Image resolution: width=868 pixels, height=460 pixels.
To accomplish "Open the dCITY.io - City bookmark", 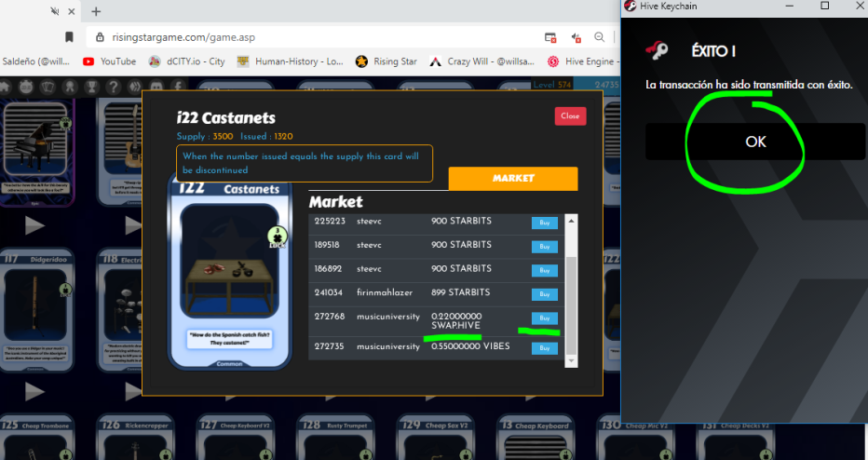I will tap(187, 61).
